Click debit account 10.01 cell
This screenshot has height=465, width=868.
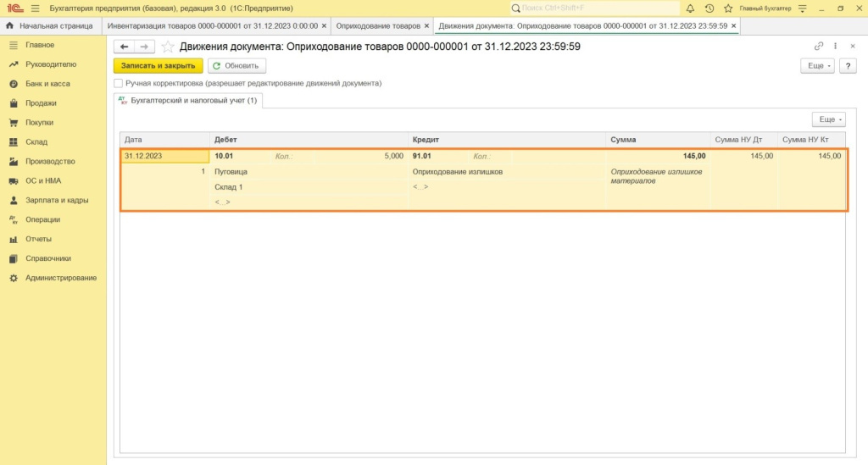pyautogui.click(x=240, y=157)
